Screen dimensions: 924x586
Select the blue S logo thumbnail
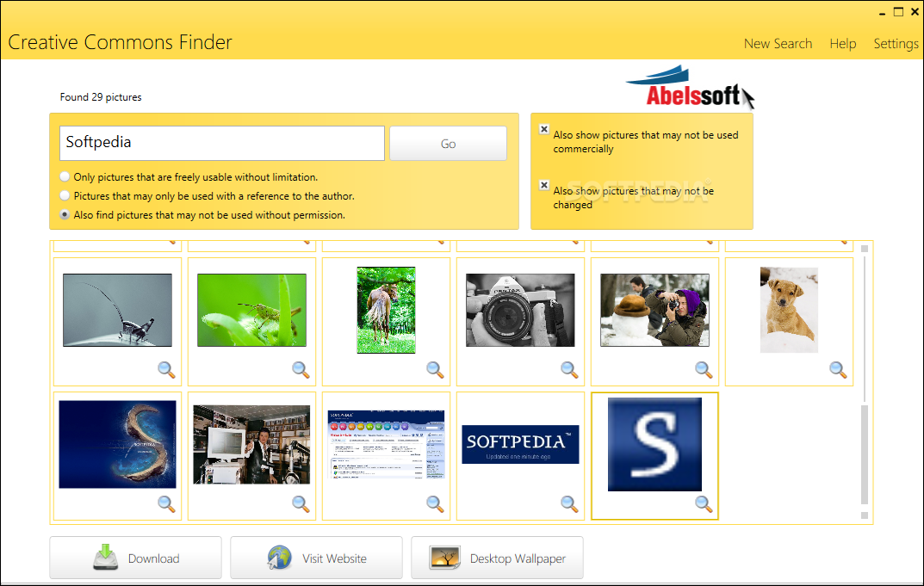click(654, 444)
